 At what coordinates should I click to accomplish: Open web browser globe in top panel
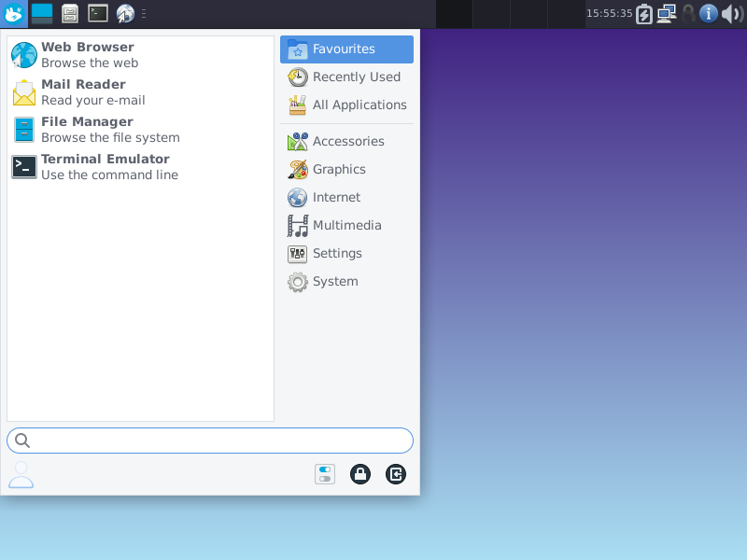(125, 13)
